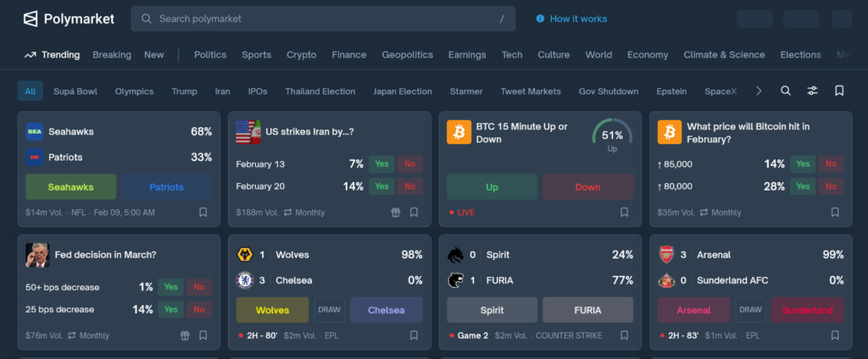
Task: Open What price will Bitcoin hit title
Action: pos(748,133)
